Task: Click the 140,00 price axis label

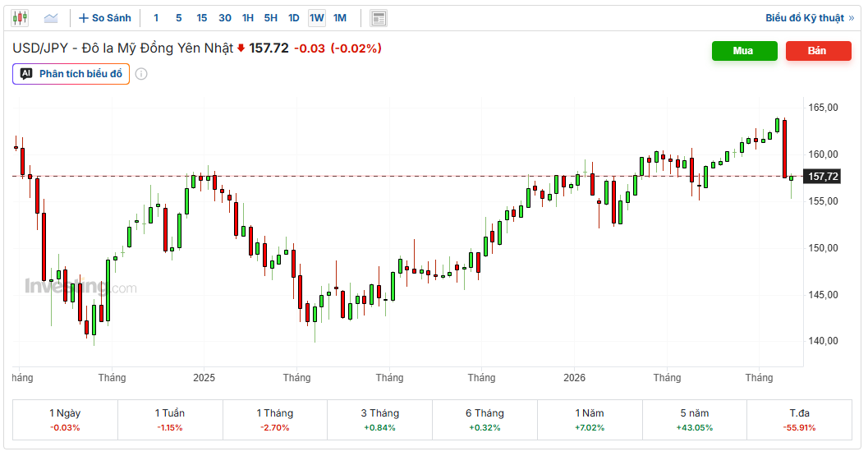Action: 823,341
